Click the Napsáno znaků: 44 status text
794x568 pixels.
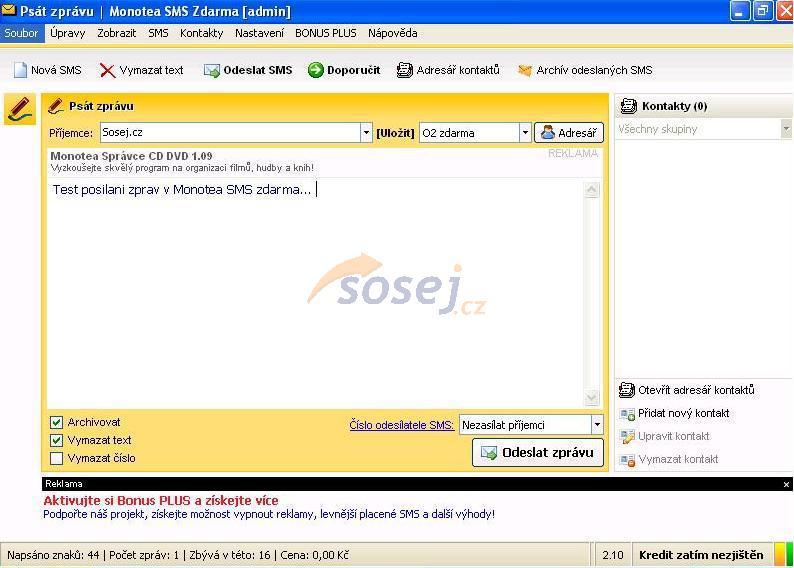[53, 555]
